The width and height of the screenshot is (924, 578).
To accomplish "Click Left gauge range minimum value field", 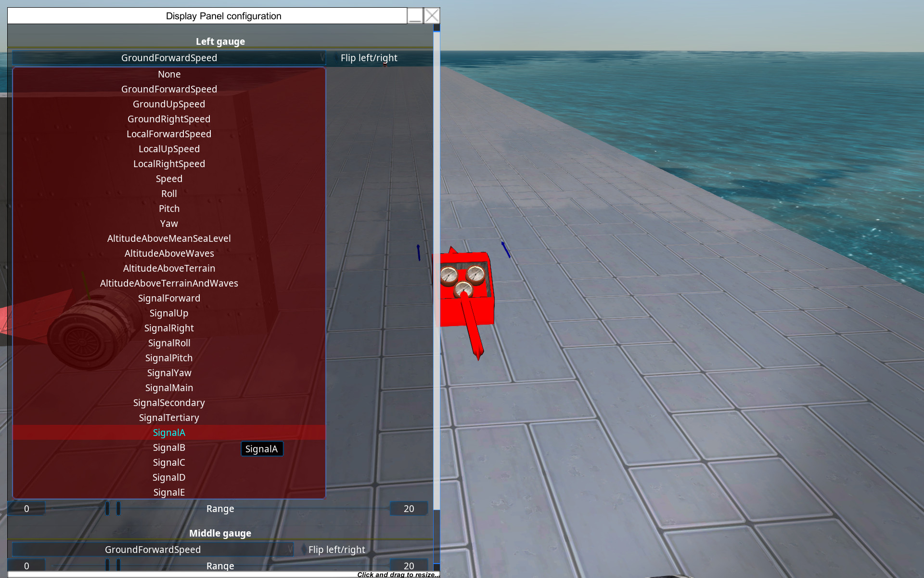I will (x=26, y=509).
